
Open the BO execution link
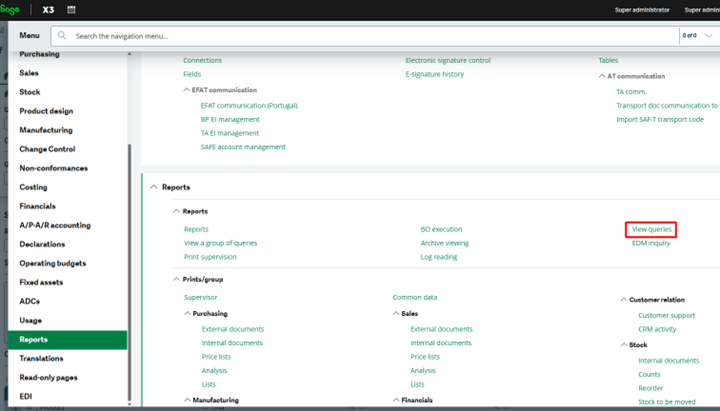coord(441,229)
